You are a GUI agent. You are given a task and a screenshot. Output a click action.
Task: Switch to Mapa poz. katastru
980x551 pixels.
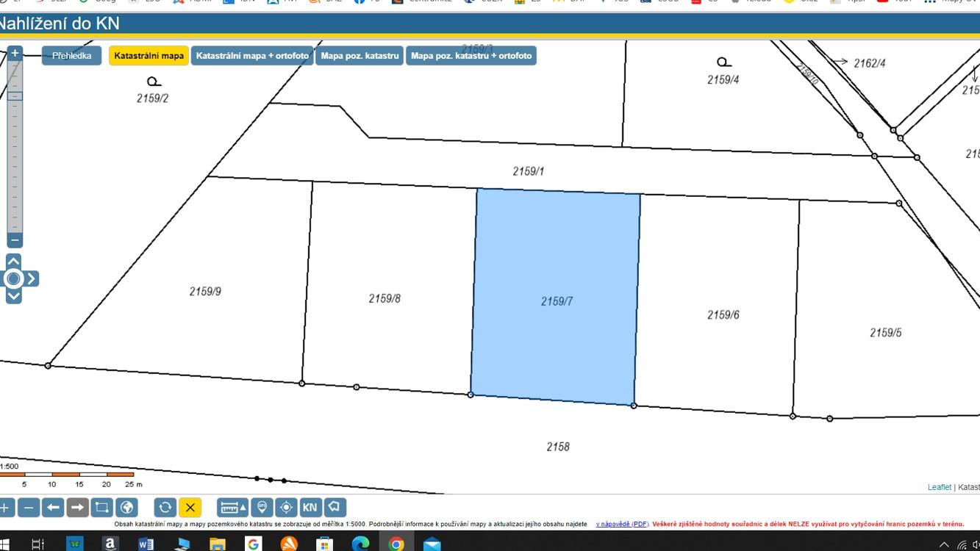pyautogui.click(x=360, y=56)
